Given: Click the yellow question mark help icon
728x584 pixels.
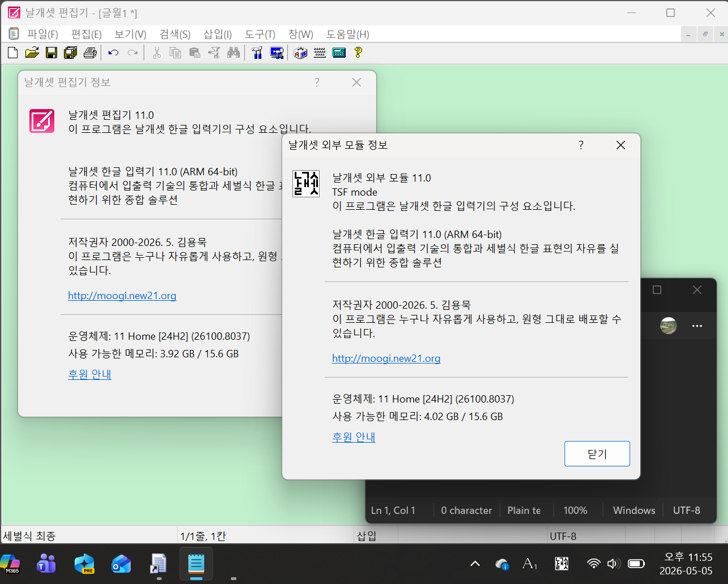Looking at the screenshot, I should coord(357,53).
